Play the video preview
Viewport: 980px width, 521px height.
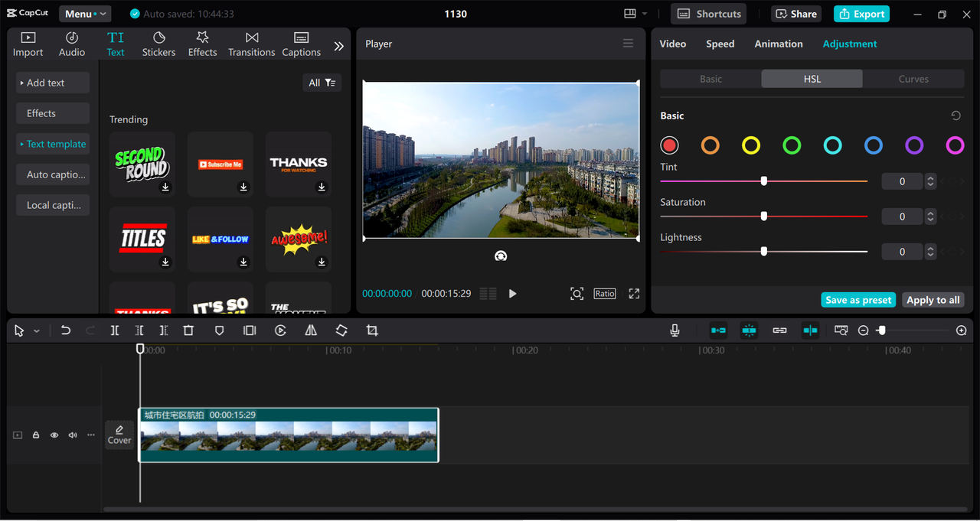512,294
